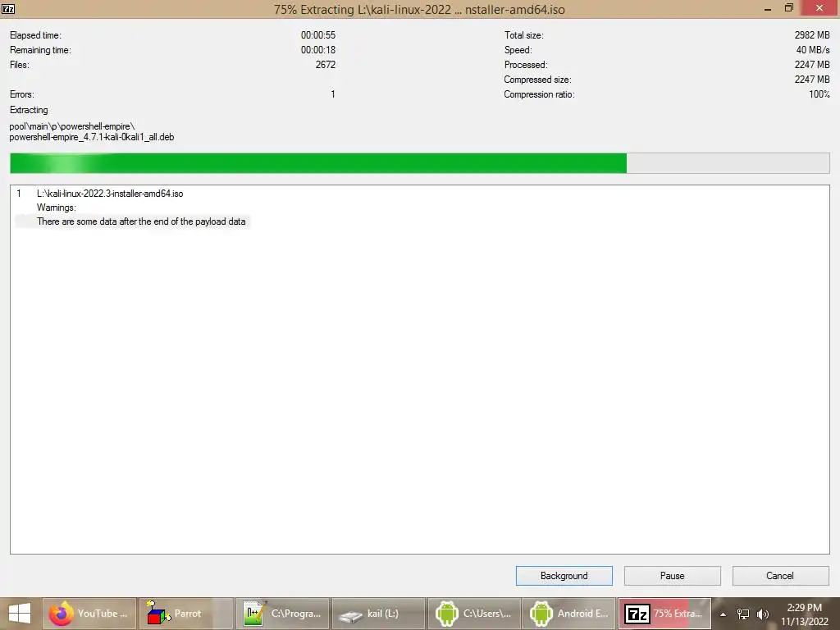
Task: Click the Compression ratio 100% value
Action: [x=819, y=94]
